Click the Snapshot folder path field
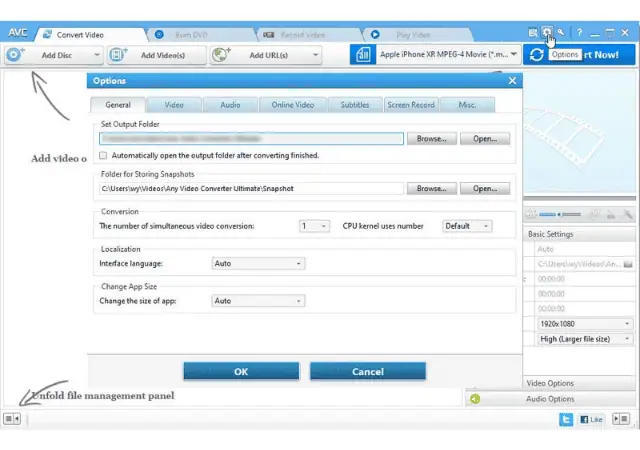The height and width of the screenshot is (450, 640). [x=251, y=188]
